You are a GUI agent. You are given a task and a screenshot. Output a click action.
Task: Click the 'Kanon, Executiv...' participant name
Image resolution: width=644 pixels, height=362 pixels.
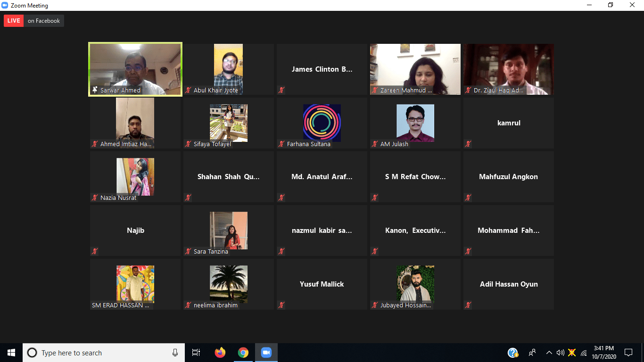415,230
